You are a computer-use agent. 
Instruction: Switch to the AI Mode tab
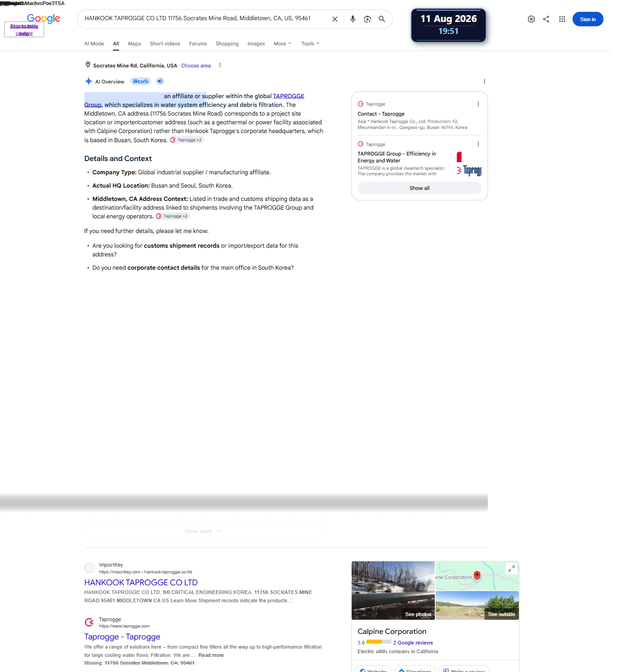click(x=94, y=44)
